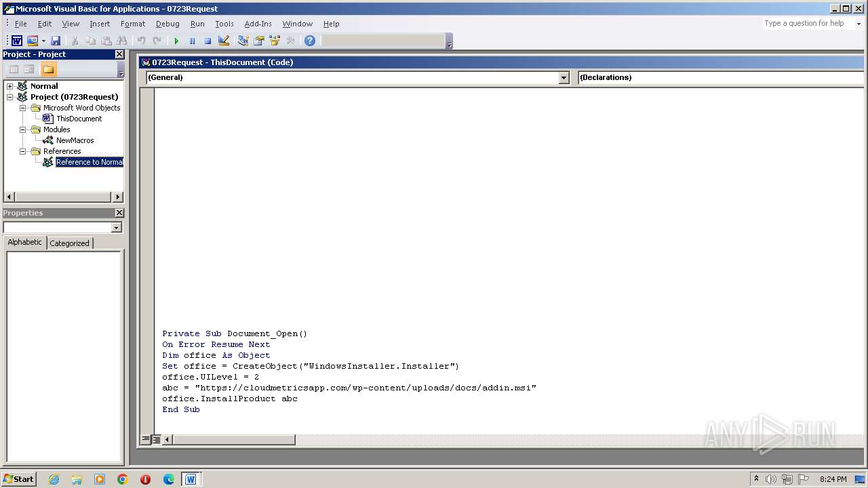Select Reference to Normal tree item
Screen dimensions: 868x488
90,162
